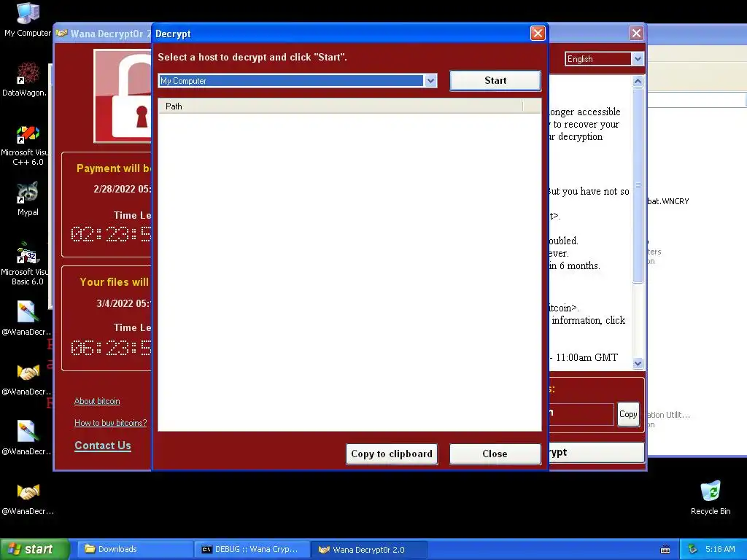Viewport: 747px width, 560px height.
Task: Launch Microsoft Visual Basic 6.0 shortcut
Action: (28, 264)
